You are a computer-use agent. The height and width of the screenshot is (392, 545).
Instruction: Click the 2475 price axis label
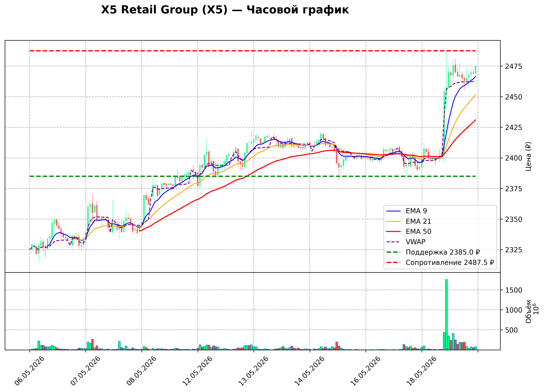click(x=514, y=67)
